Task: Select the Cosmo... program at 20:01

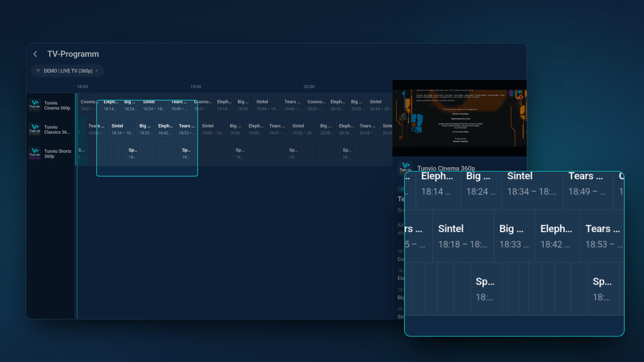Action: click(x=316, y=105)
